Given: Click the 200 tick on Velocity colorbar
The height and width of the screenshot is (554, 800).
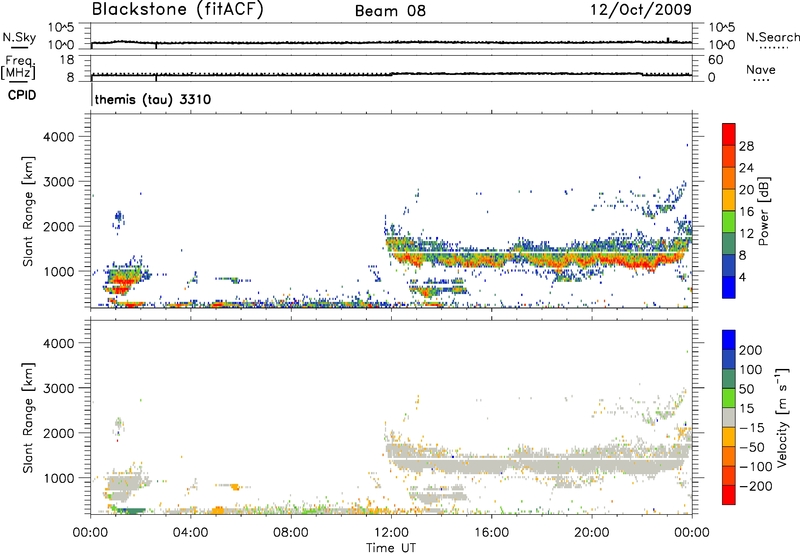Looking at the screenshot, I should pyautogui.click(x=751, y=350).
